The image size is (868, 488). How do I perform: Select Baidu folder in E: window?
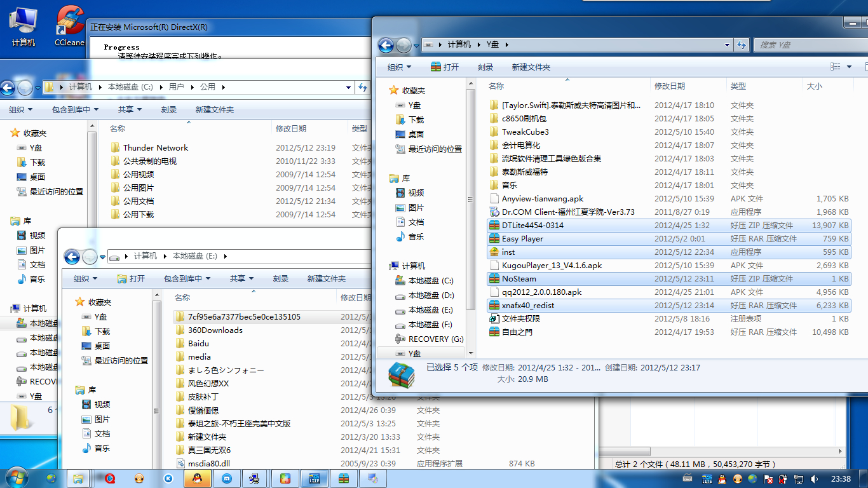(x=192, y=343)
